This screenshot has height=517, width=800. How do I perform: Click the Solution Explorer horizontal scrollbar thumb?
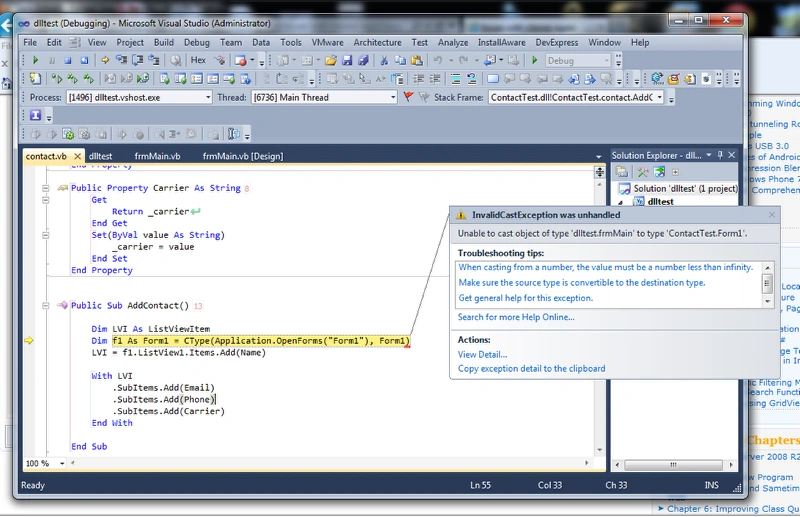(673, 465)
